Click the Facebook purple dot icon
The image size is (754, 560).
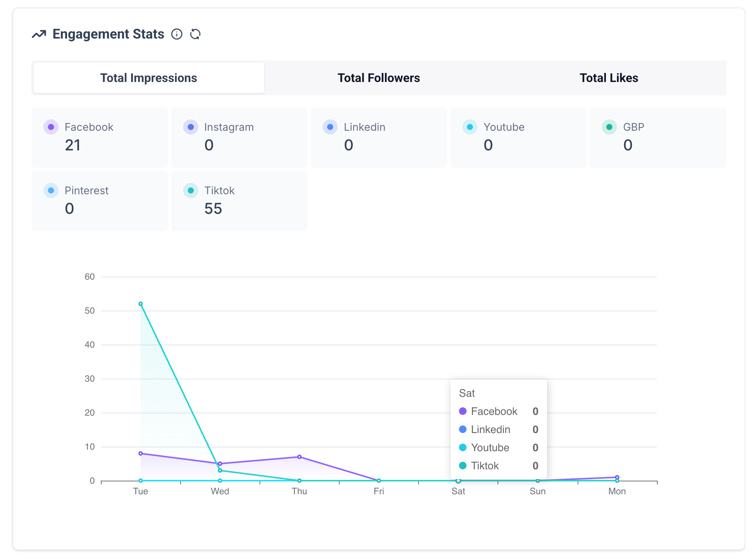point(51,127)
